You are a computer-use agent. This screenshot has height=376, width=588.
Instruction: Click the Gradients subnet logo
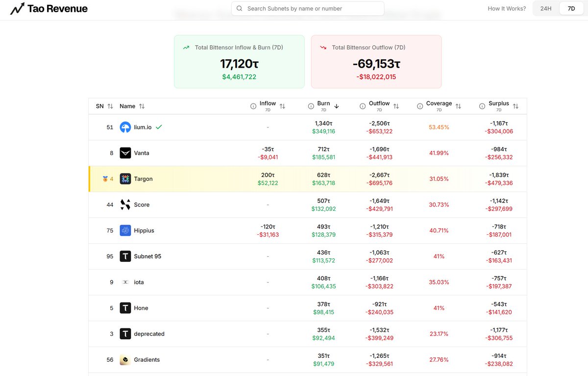click(x=125, y=360)
